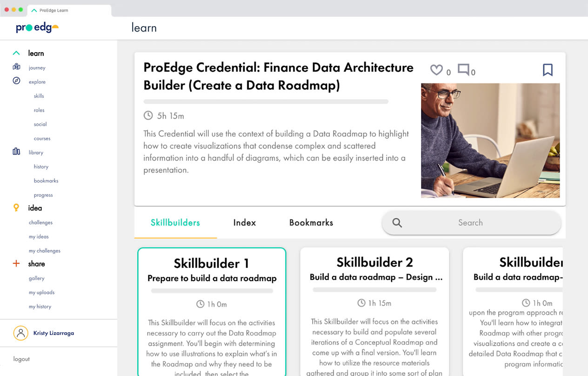Open the my uploads link

coord(41,292)
